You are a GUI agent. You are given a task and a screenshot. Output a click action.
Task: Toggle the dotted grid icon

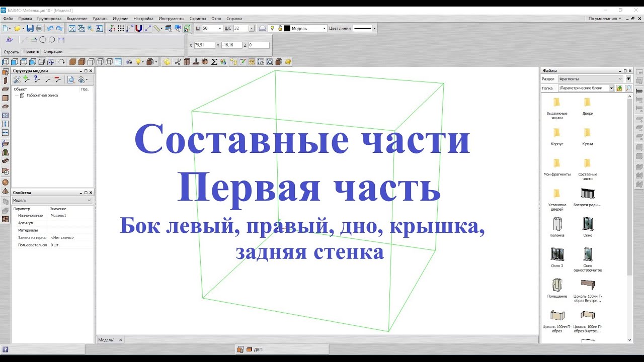(121, 29)
